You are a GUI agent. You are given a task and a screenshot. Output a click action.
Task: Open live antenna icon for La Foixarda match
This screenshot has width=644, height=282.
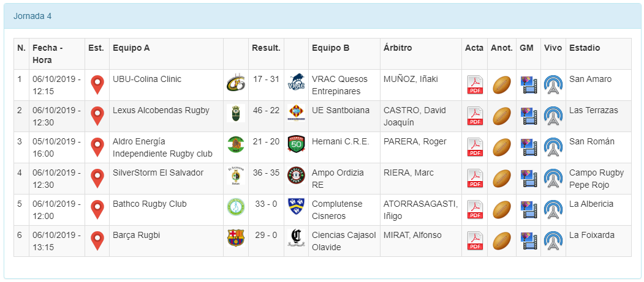[x=553, y=240]
